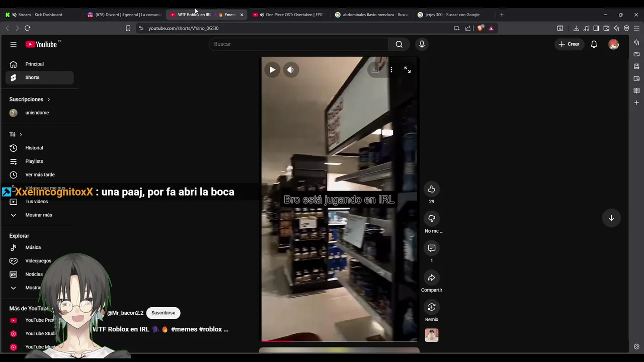
Task: Seek on the red video progress bar
Action: (339, 341)
